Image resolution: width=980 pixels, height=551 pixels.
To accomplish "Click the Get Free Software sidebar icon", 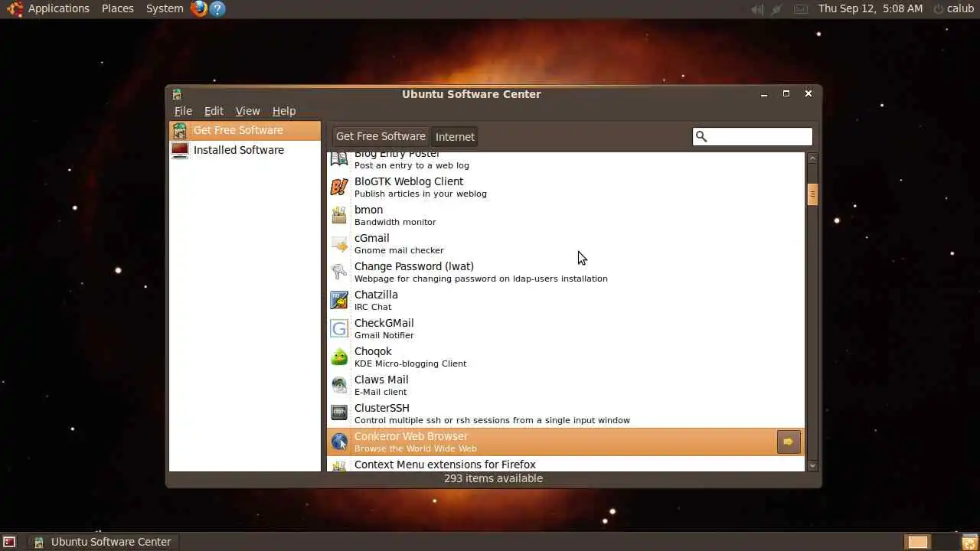I will click(180, 130).
